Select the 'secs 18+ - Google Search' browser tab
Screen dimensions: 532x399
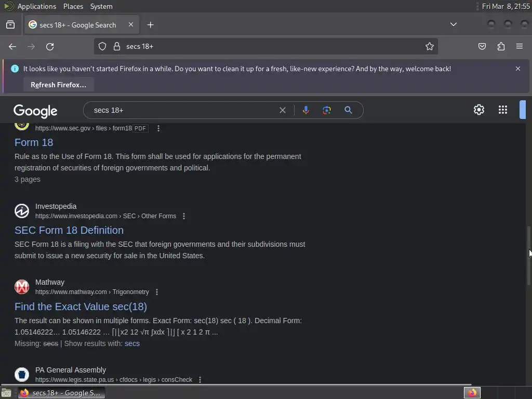click(82, 25)
